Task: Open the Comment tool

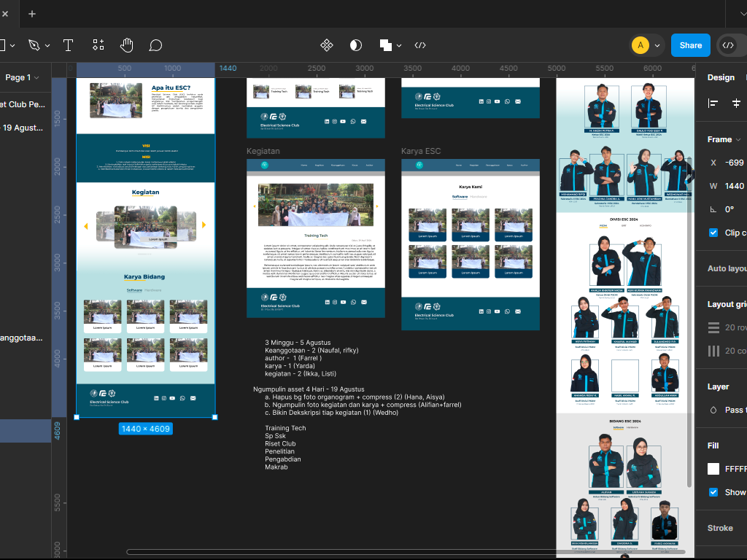Action: pos(155,45)
